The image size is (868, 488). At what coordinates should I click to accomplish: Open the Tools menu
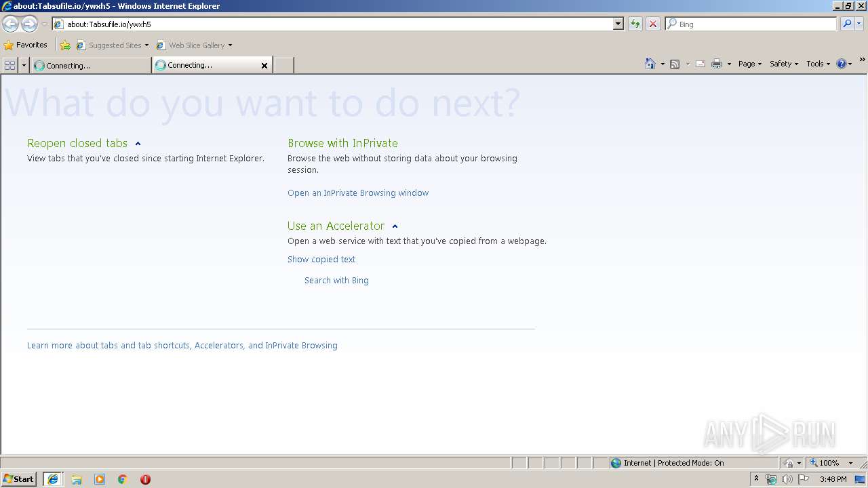click(x=818, y=64)
